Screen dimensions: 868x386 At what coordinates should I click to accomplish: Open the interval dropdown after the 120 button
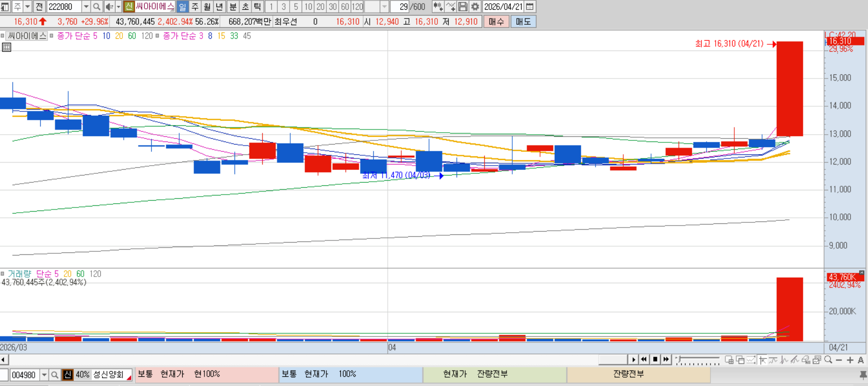[384, 7]
